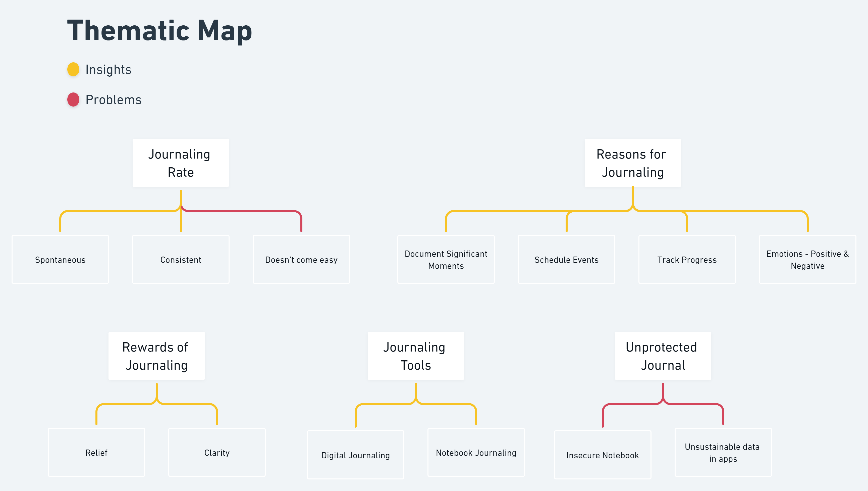The image size is (868, 491).
Task: Click the Unprotected Journal theme box
Action: click(x=663, y=356)
